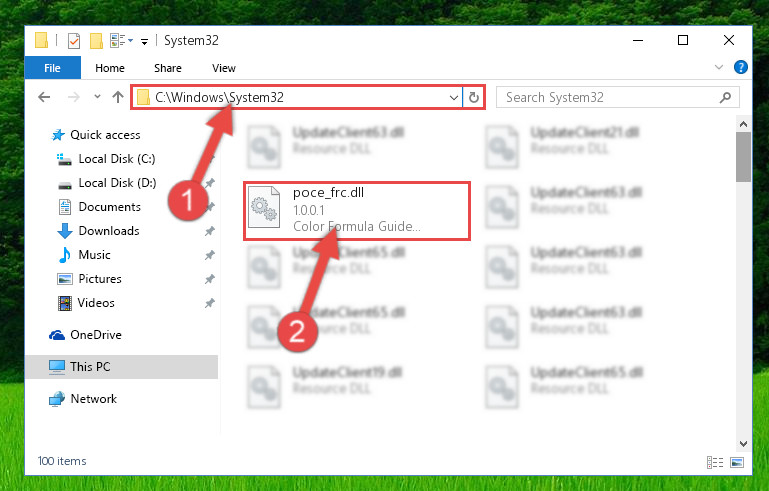Click the Properties checkmark icon in title bar

(x=74, y=41)
